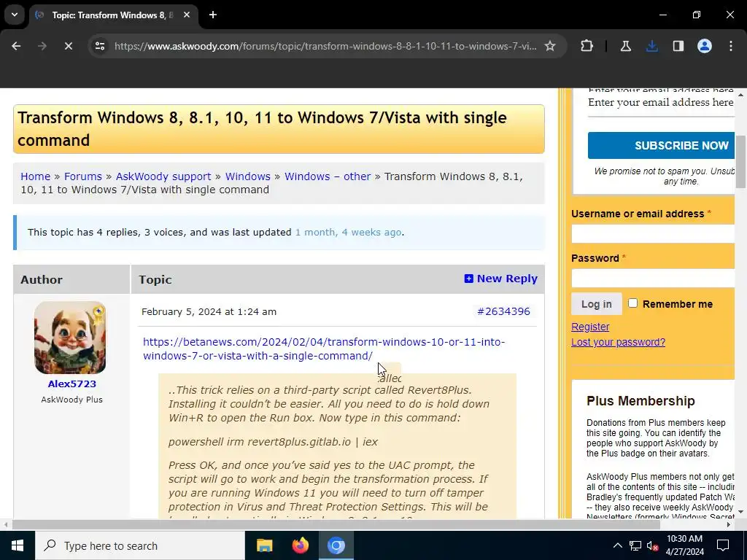This screenshot has height=560, width=747.
Task: Toggle the browser side panel icon
Action: pos(678,46)
